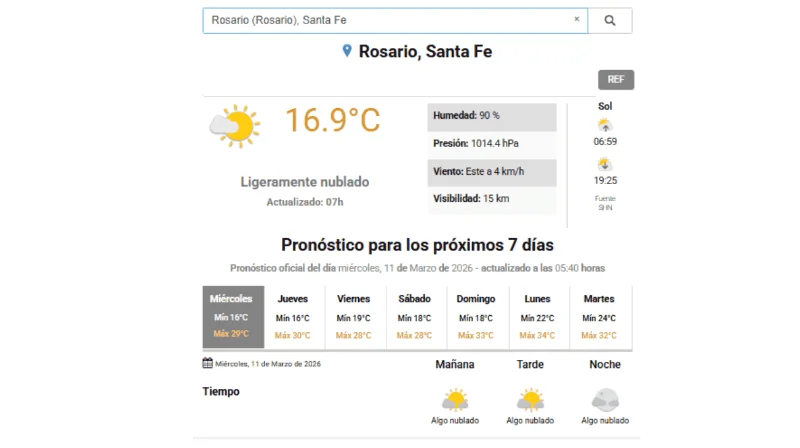
Task: Select the Miércoles forecast tab
Action: (233, 317)
